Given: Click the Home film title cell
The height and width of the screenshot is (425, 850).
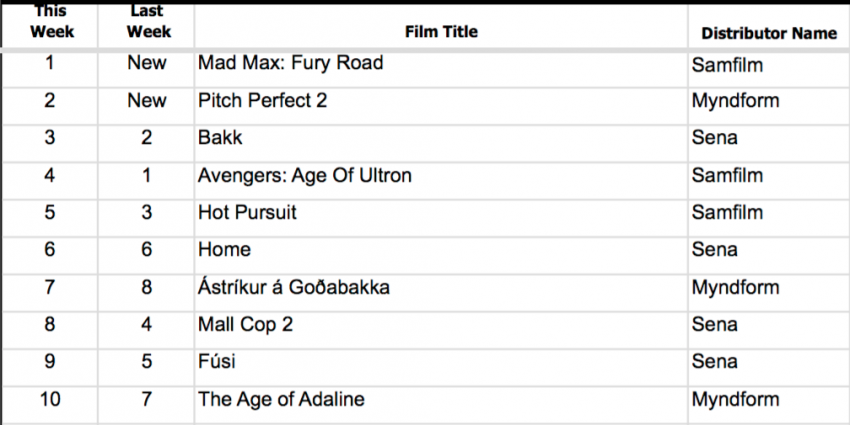Looking at the screenshot, I should point(441,255).
